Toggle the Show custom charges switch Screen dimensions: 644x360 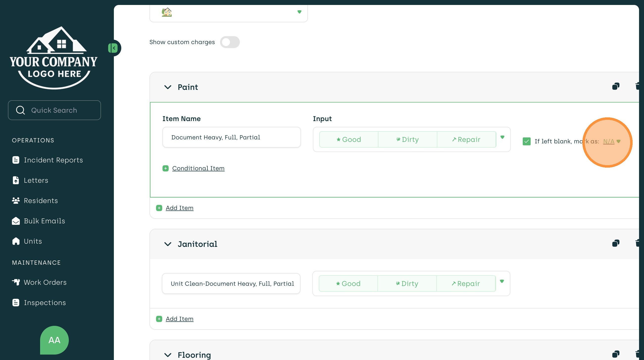click(x=230, y=42)
